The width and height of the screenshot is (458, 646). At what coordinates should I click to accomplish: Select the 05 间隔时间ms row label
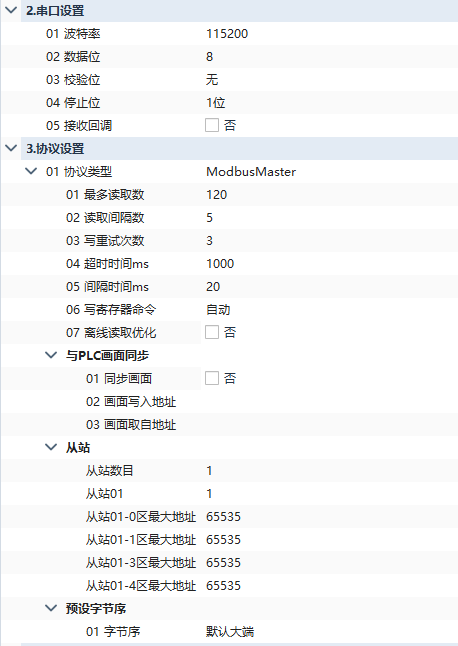click(x=107, y=287)
